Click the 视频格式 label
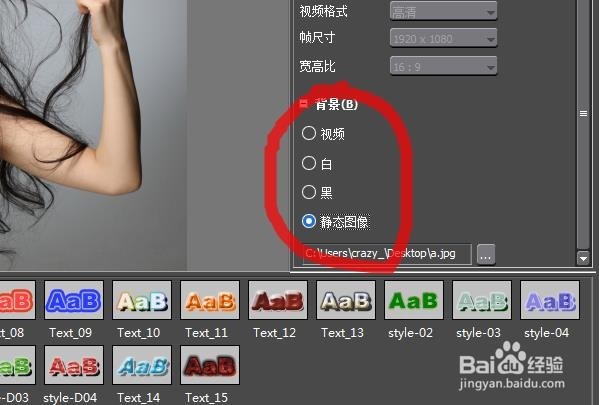Image resolution: width=599 pixels, height=405 pixels. (x=323, y=11)
